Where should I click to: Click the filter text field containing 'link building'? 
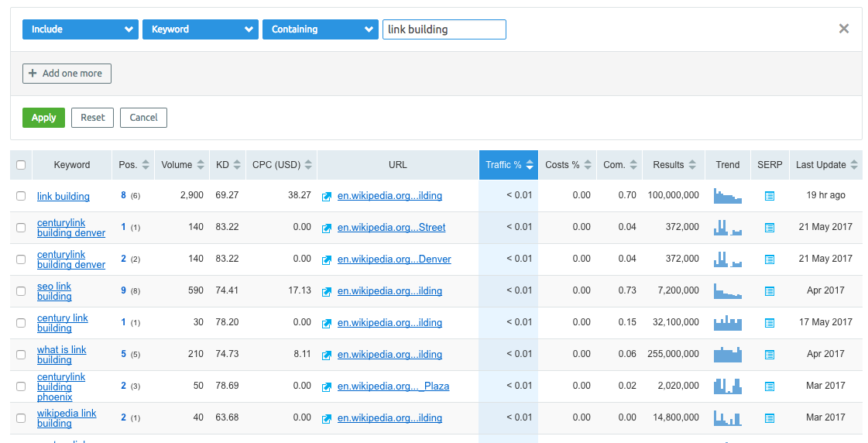pyautogui.click(x=444, y=29)
